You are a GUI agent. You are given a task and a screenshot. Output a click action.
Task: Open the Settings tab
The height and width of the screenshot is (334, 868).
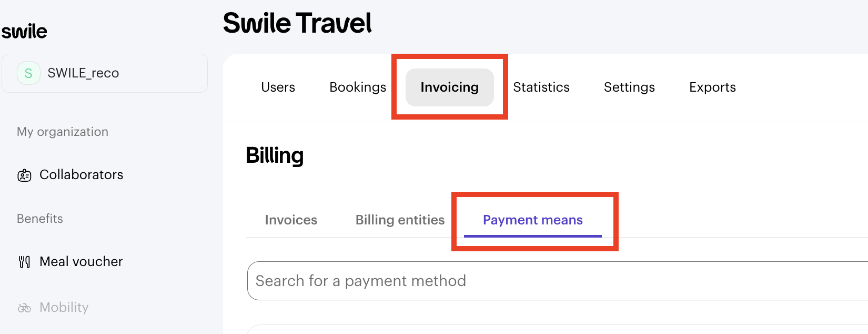pos(629,87)
